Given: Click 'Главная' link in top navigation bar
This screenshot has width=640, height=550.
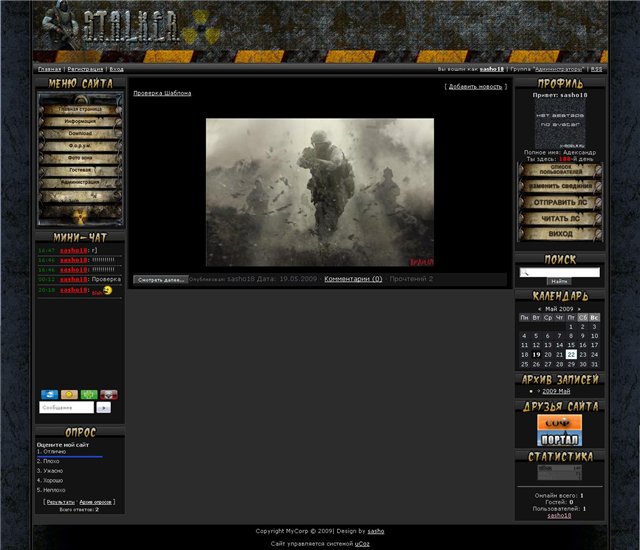Looking at the screenshot, I should tap(49, 69).
